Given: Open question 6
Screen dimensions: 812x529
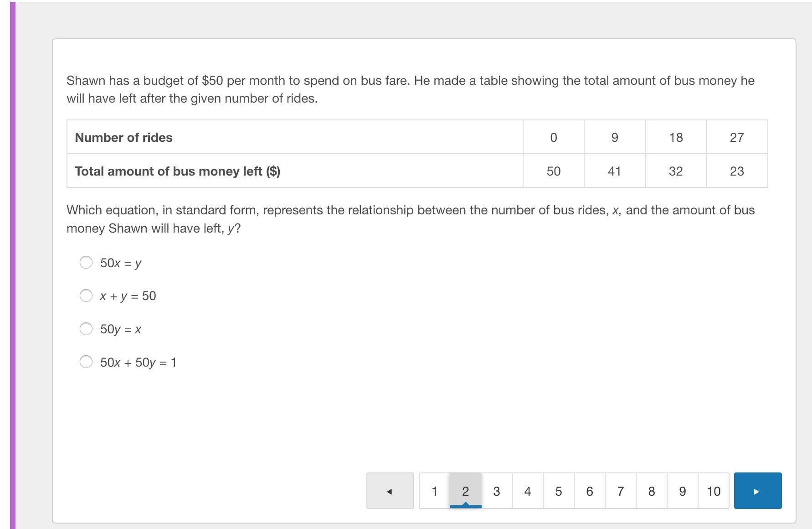Looking at the screenshot, I should [589, 491].
